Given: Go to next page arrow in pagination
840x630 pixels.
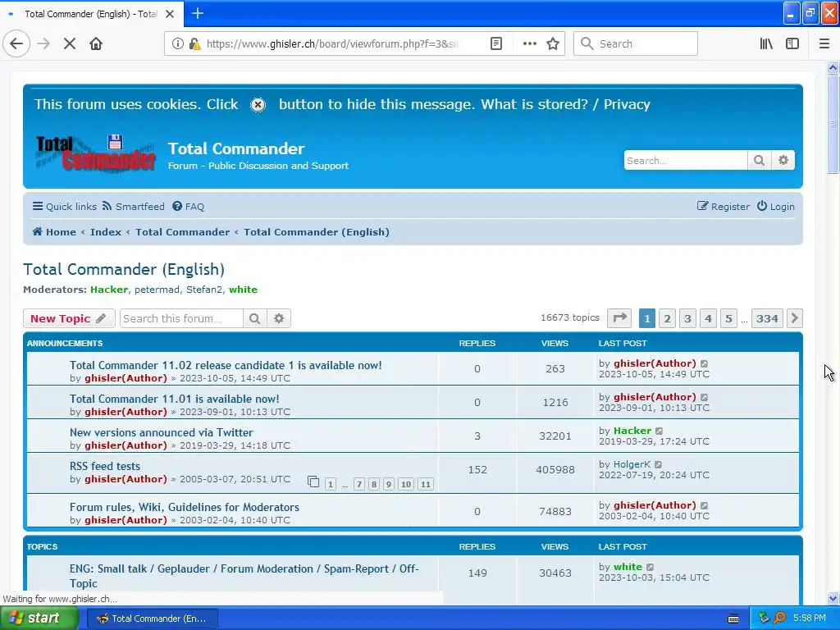Looking at the screenshot, I should tap(794, 319).
